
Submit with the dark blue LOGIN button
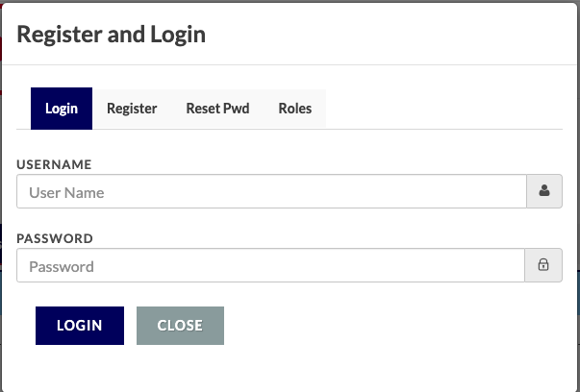[80, 326]
